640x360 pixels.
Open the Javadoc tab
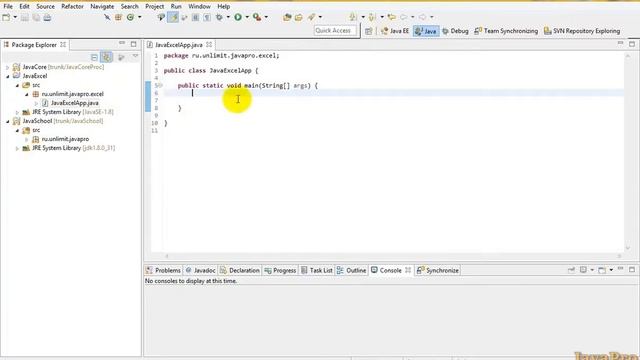[200, 270]
